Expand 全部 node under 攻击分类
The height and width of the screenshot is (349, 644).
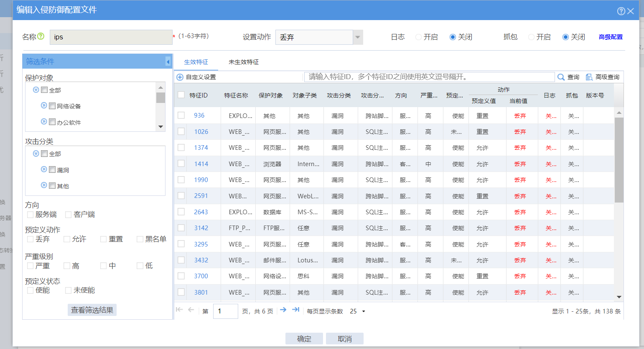(x=36, y=154)
